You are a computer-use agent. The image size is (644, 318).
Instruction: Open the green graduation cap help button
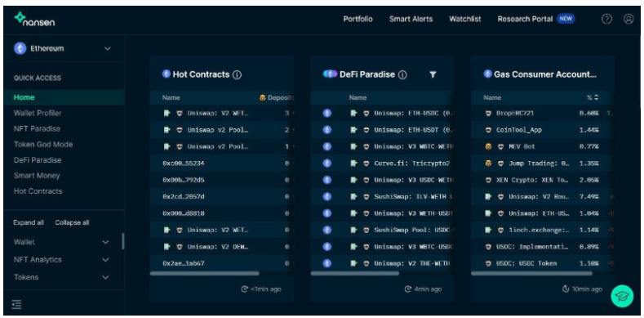click(x=622, y=296)
